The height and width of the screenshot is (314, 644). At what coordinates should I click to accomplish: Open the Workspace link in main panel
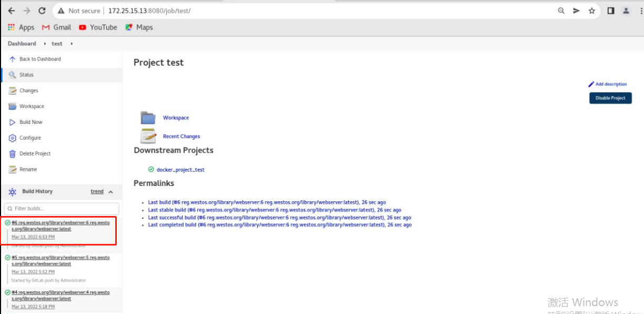[x=176, y=118]
